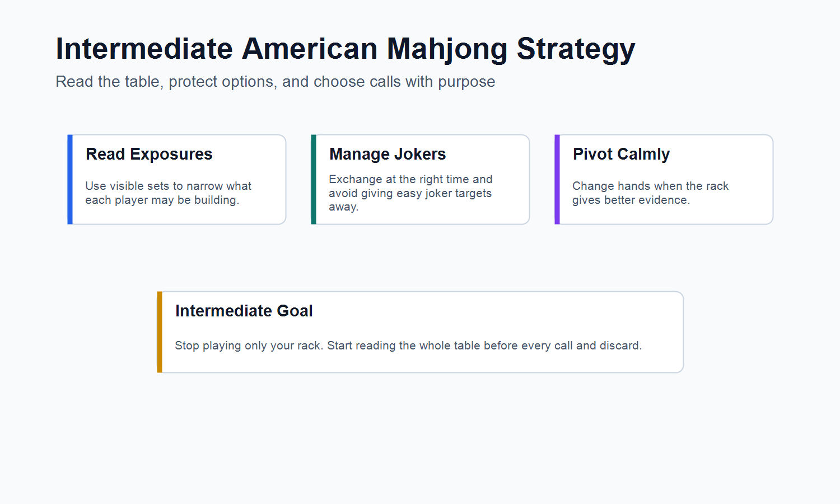The height and width of the screenshot is (504, 840).
Task: Click the Intermediate Goal heading
Action: click(244, 311)
